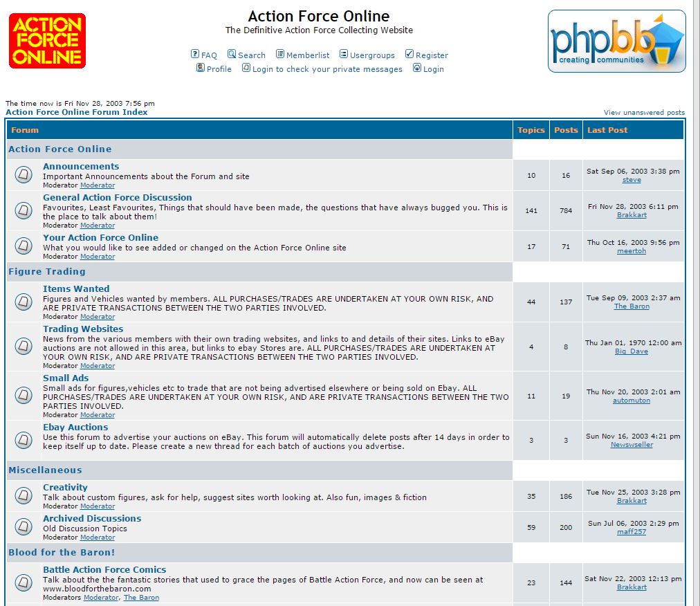Go to Action Force Online Forum Index
This screenshot has height=606, width=700.
[76, 112]
